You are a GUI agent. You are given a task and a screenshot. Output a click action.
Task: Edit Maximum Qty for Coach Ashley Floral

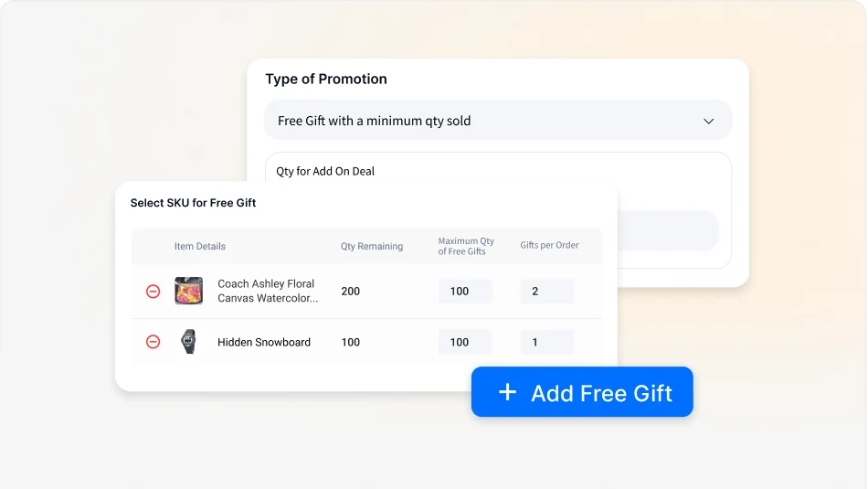465,292
